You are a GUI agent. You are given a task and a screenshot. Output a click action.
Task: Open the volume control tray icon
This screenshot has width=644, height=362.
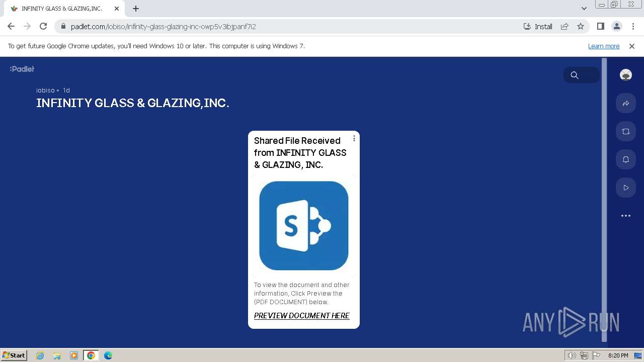[572, 355]
